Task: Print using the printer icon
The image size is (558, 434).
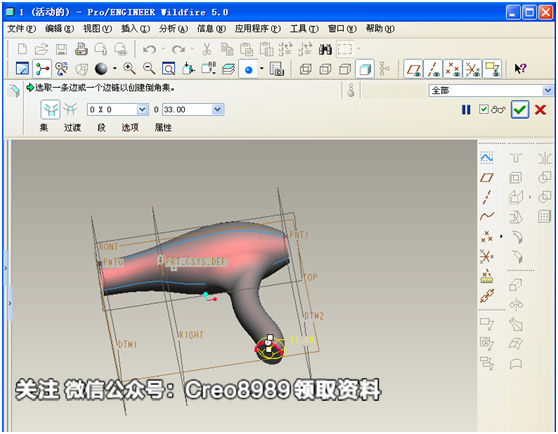Action: coord(81,49)
